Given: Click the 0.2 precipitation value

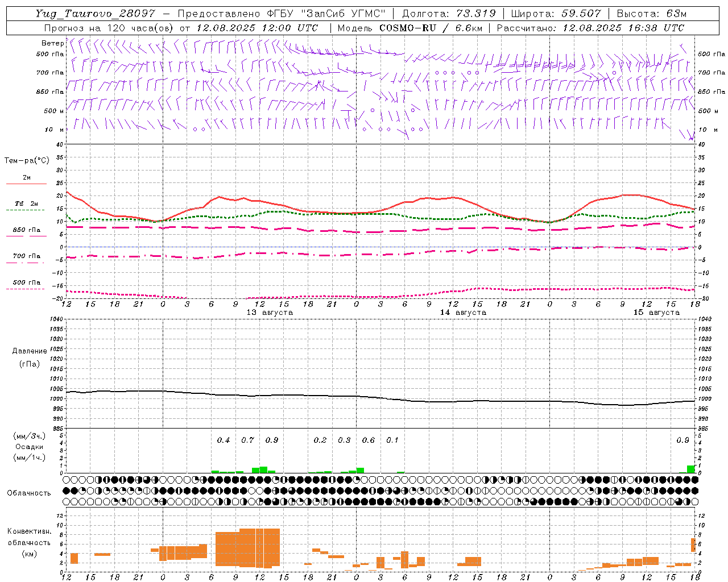Looking at the screenshot, I should tap(320, 440).
